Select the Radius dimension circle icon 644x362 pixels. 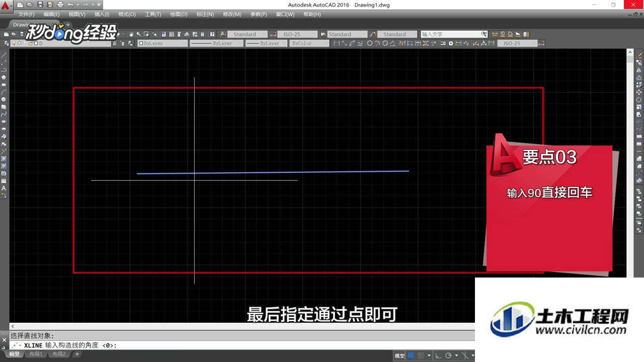pos(370,43)
